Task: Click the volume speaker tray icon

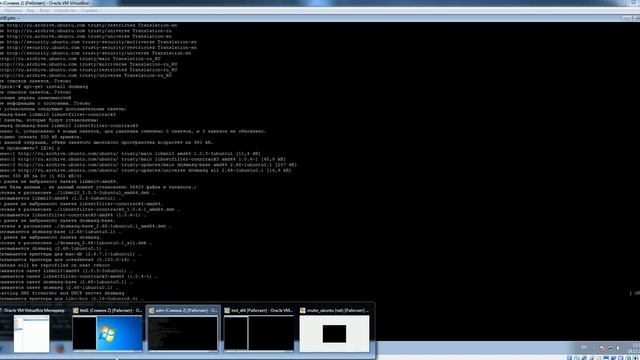Action: point(619,348)
